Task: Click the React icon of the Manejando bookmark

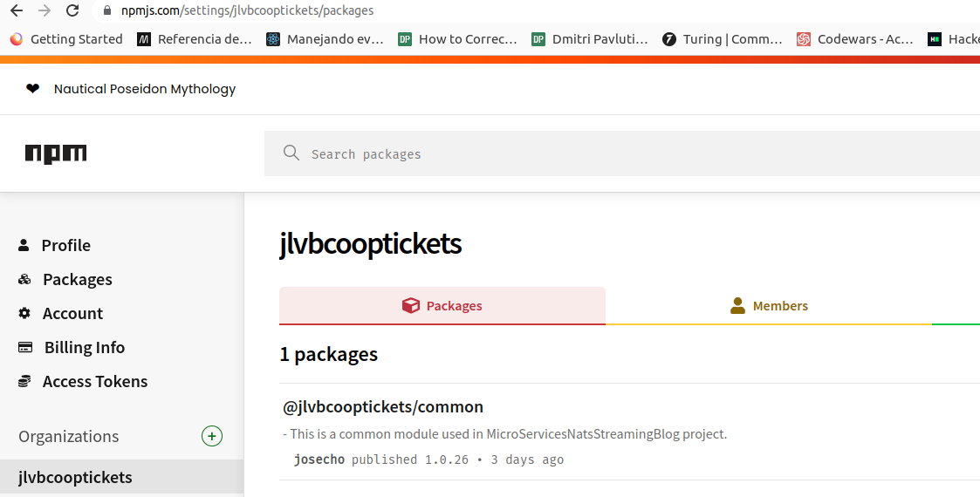Action: [273, 39]
